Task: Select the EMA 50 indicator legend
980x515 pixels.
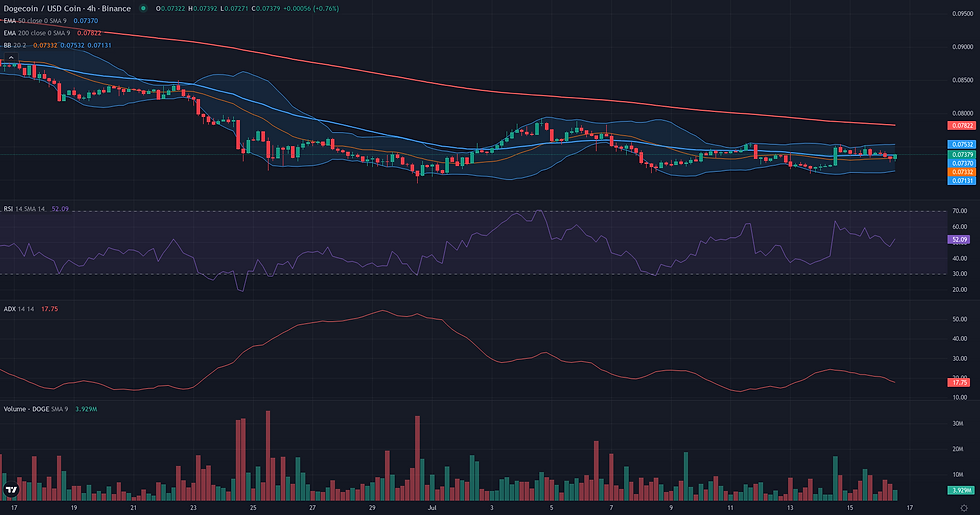Action: [34, 21]
